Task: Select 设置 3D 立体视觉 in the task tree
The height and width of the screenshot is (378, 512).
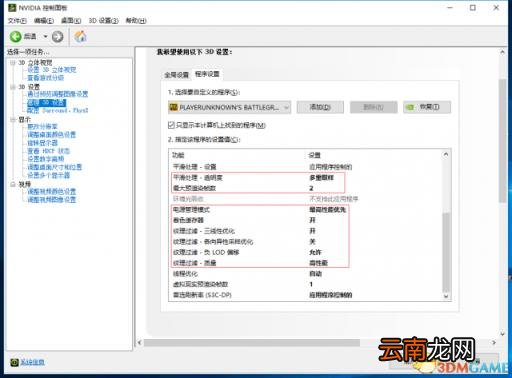Action: [x=52, y=70]
